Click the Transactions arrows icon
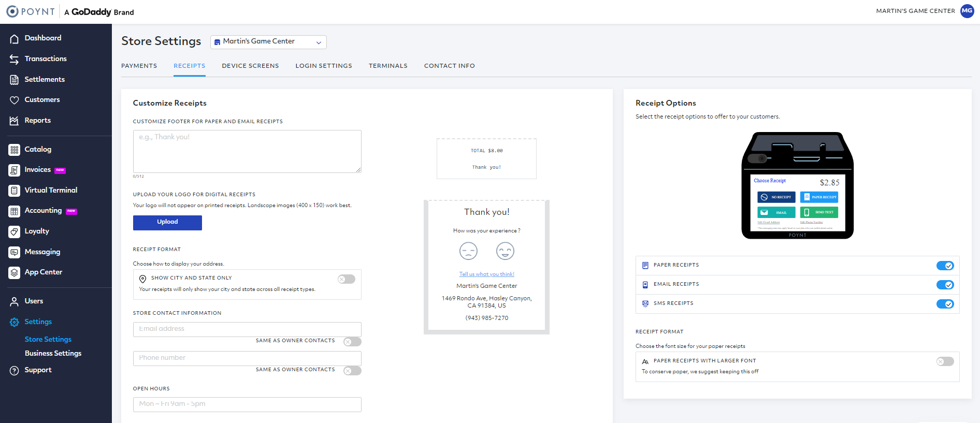The height and width of the screenshot is (423, 980). pyautogui.click(x=15, y=59)
